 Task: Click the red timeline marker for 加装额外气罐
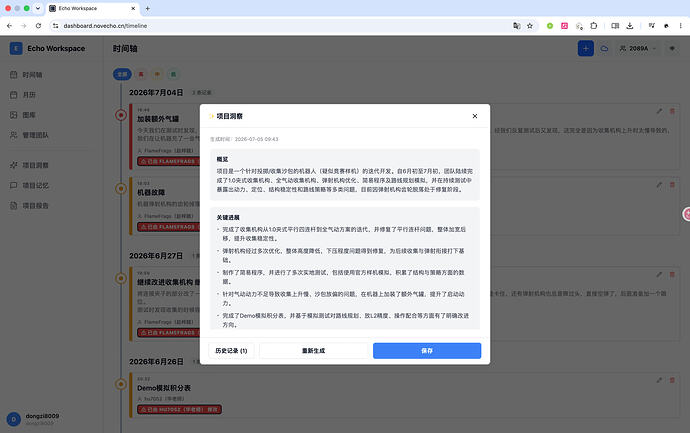coord(121,115)
